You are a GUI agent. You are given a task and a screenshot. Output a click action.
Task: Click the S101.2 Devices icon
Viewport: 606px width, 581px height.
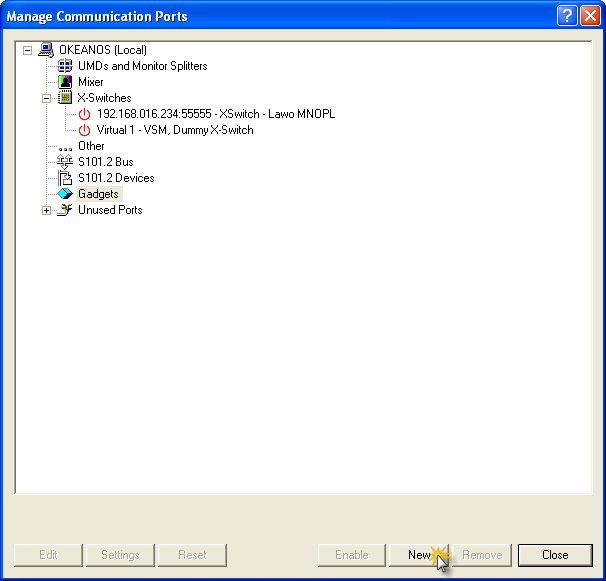pyautogui.click(x=65, y=178)
